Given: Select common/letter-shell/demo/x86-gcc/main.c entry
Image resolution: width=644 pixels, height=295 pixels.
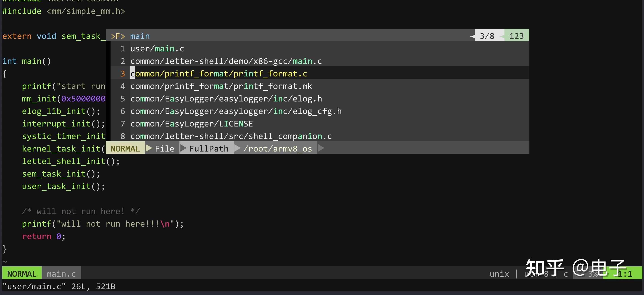Looking at the screenshot, I should [x=226, y=61].
